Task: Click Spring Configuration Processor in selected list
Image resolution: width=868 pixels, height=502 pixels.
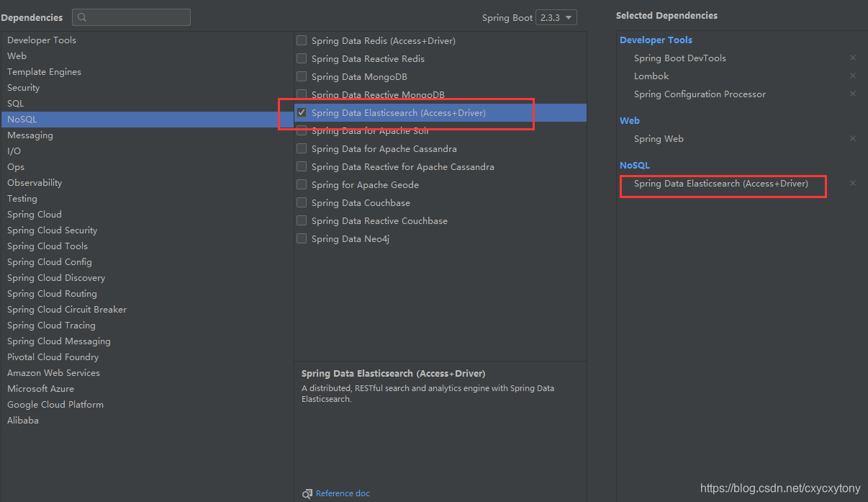Action: (700, 94)
